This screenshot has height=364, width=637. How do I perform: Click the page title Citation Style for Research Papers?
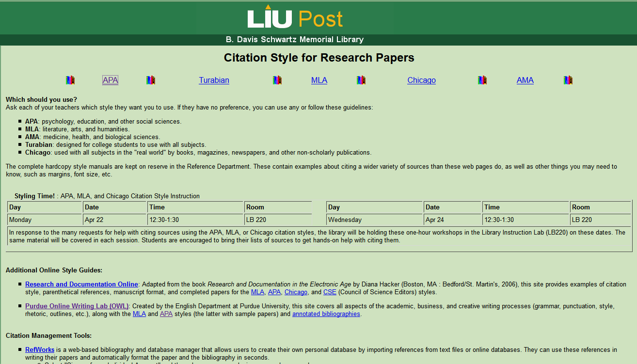(319, 58)
